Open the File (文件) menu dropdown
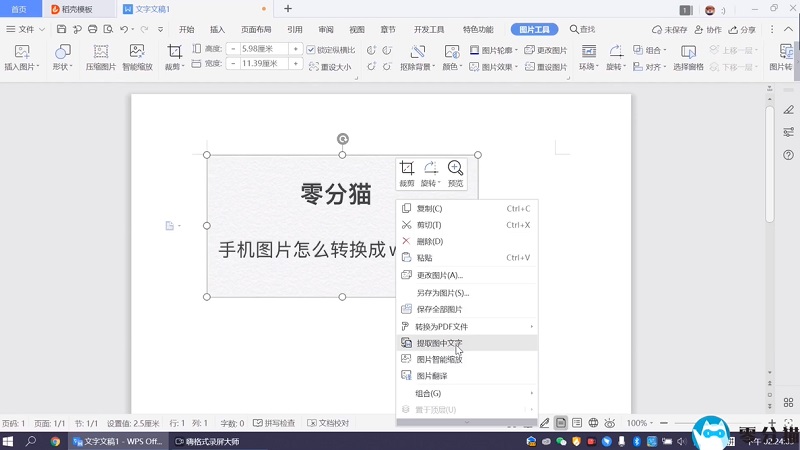The height and width of the screenshot is (450, 800). [26, 30]
